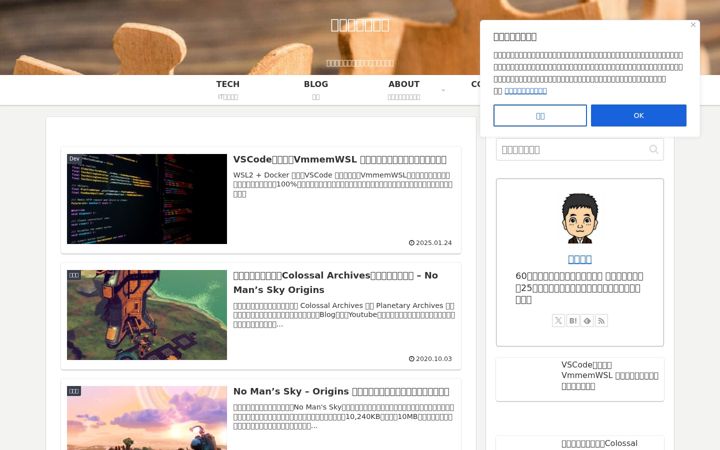Open Colossal Archives No Man's Sky Origins title

coord(335,282)
